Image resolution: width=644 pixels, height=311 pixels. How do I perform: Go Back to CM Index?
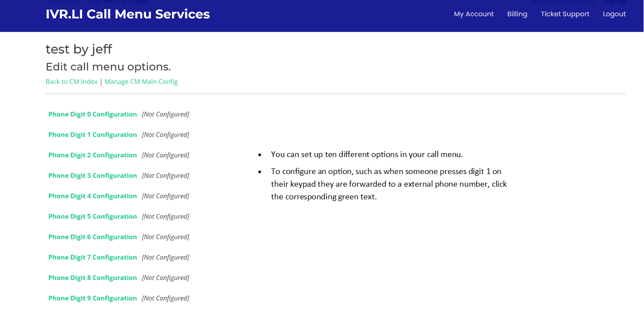pyautogui.click(x=71, y=82)
